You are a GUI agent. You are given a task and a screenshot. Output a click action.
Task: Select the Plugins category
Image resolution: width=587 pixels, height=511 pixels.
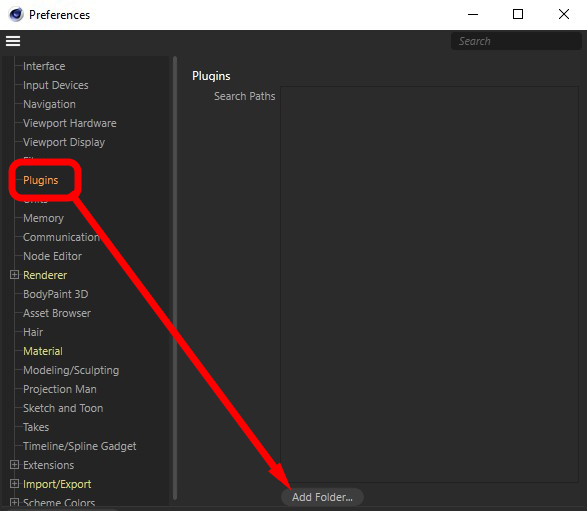41,180
